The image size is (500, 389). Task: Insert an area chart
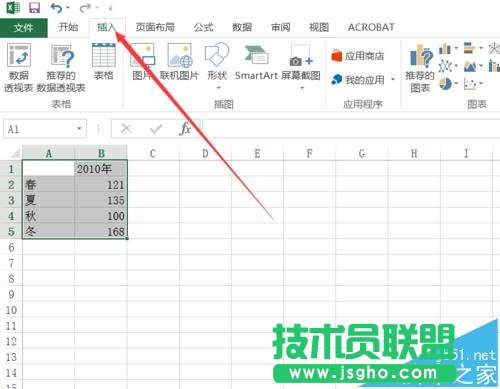coord(470,66)
